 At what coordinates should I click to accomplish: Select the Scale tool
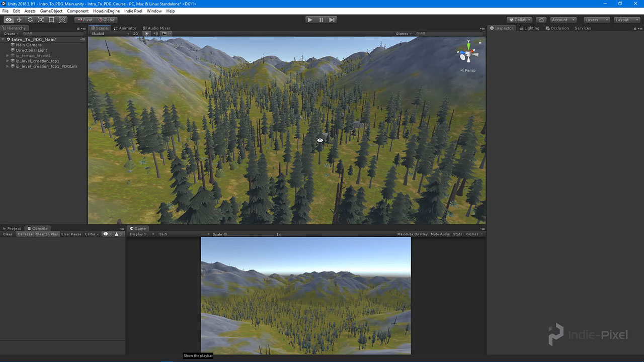(x=41, y=20)
